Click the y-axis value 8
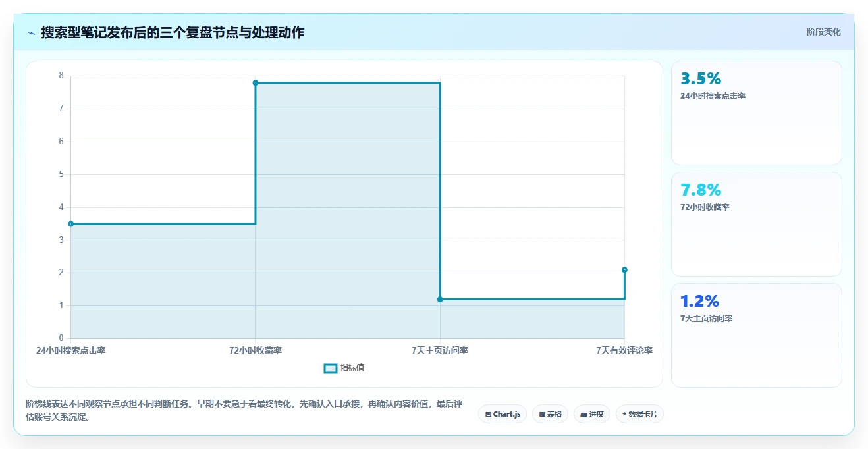The image size is (868, 449). click(x=61, y=76)
